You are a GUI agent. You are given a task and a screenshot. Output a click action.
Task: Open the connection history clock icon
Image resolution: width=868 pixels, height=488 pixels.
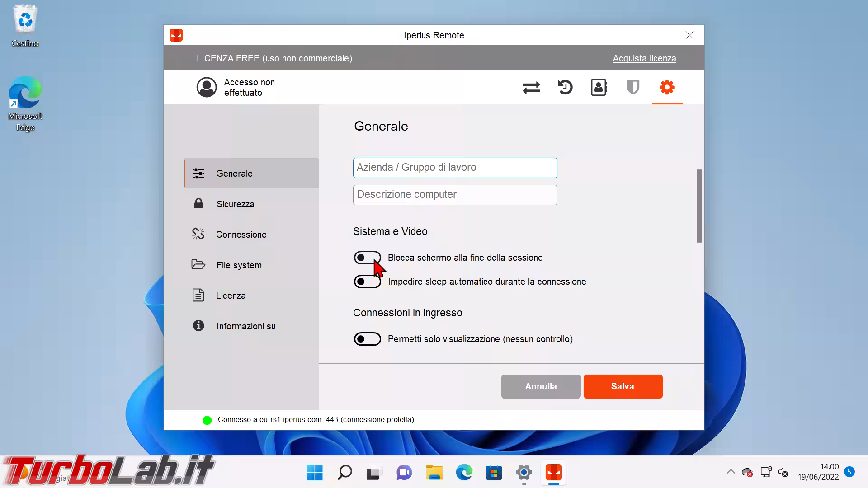565,87
